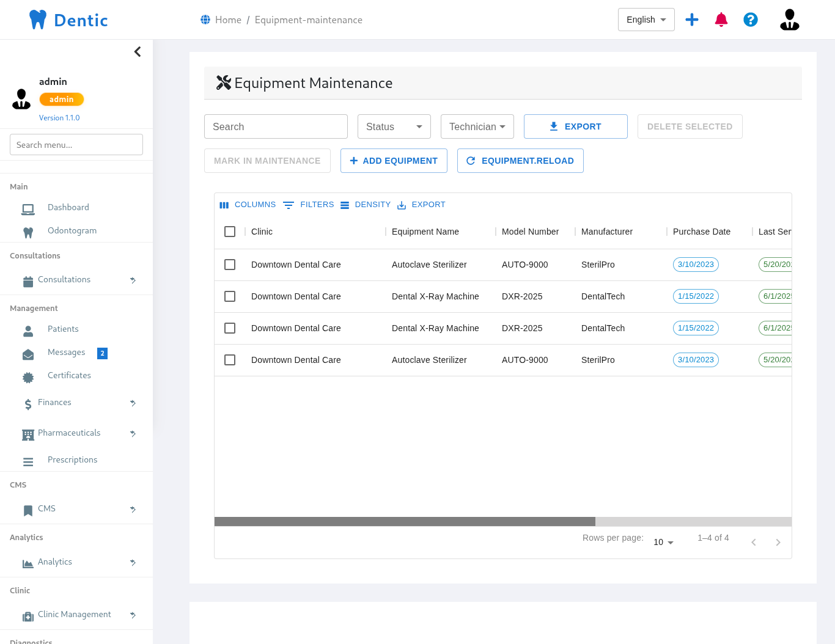Click the red notification bell icon
The width and height of the screenshot is (835, 644).
pos(721,20)
